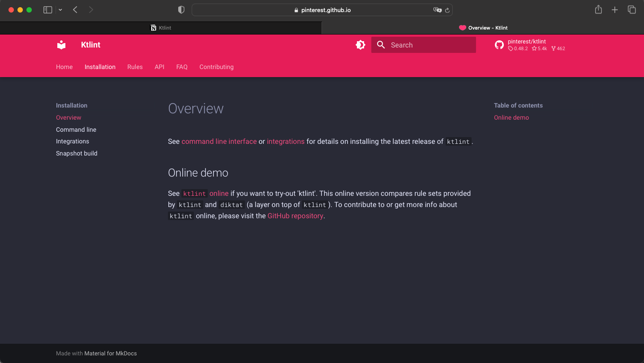Visit the GitHub repository link in paragraph
This screenshot has height=363, width=644.
click(x=295, y=216)
